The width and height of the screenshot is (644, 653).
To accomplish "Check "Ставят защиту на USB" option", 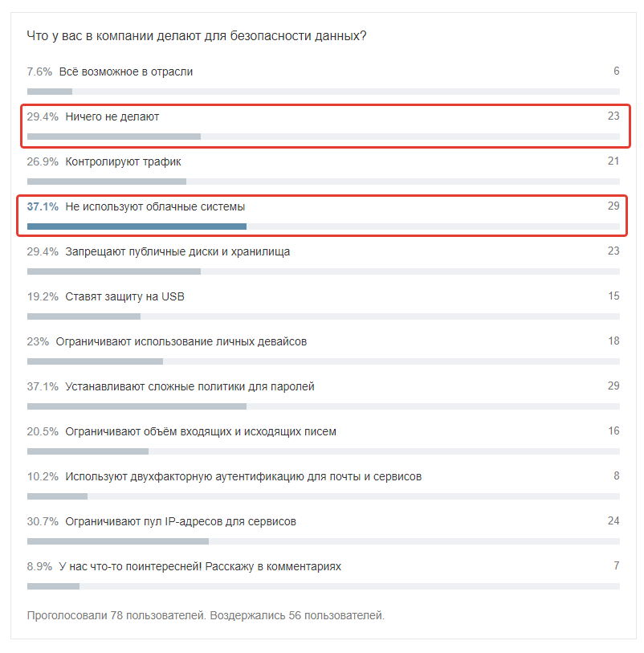I will point(120,296).
